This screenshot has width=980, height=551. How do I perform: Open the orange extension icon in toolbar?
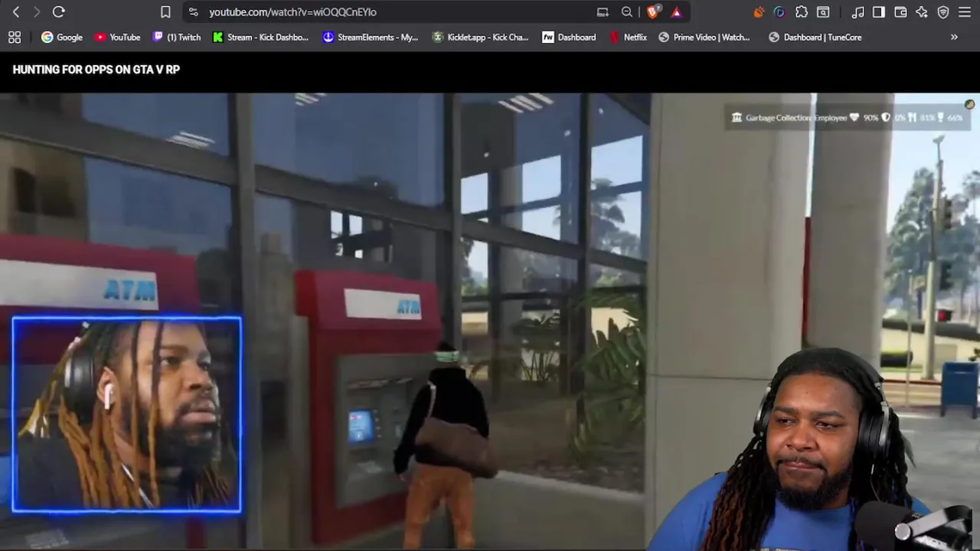pyautogui.click(x=759, y=11)
